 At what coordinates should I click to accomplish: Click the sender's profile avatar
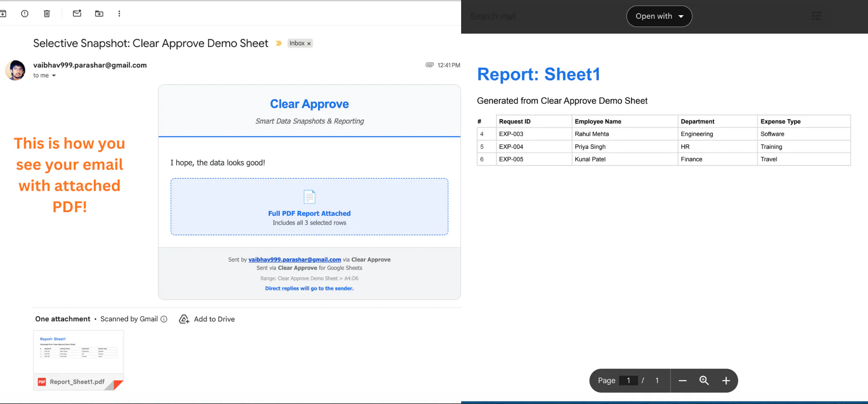coord(16,70)
